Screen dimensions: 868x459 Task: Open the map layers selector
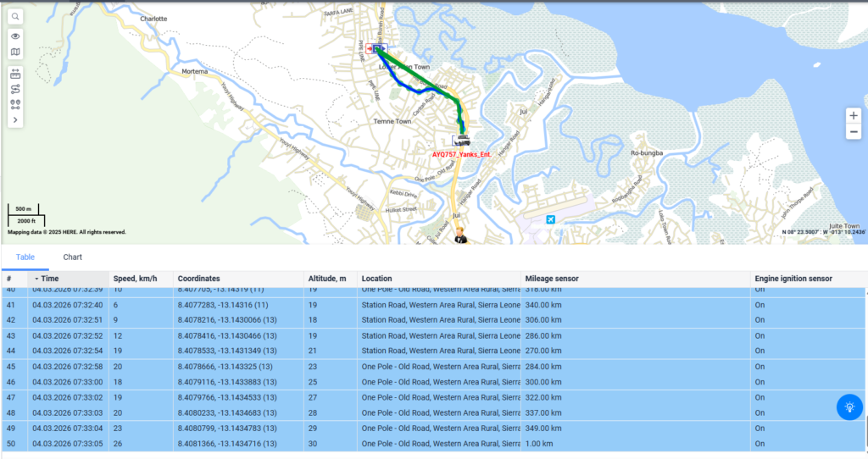16,53
